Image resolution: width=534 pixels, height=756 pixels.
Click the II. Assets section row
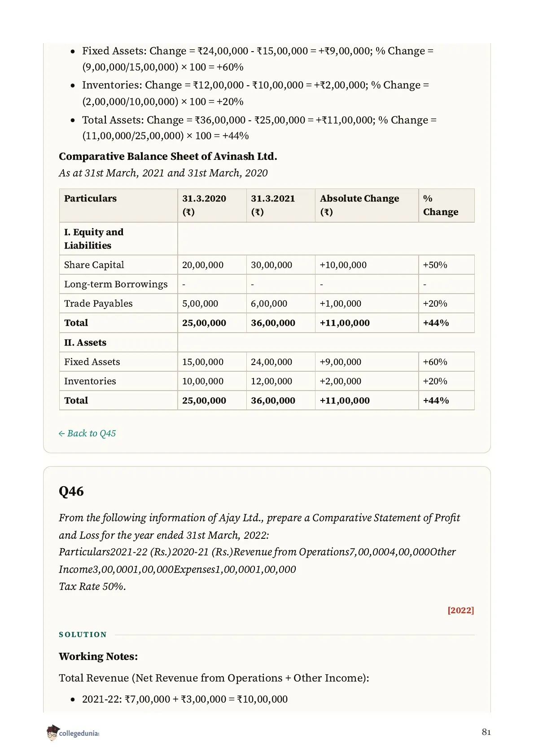(x=267, y=343)
